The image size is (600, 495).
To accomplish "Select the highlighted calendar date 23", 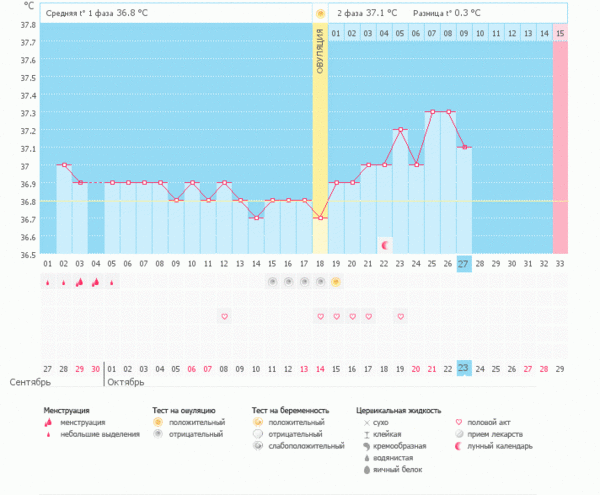I will [x=464, y=367].
